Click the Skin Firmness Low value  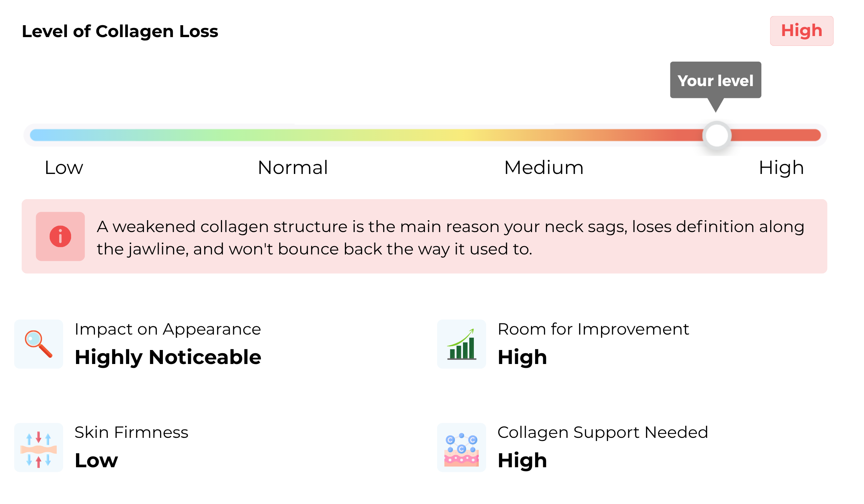point(96,461)
